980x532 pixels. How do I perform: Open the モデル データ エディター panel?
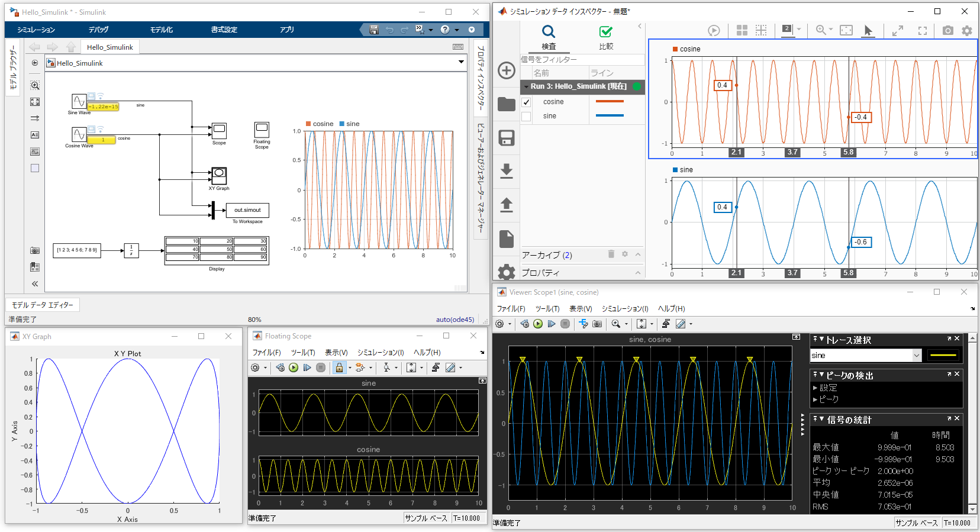43,305
